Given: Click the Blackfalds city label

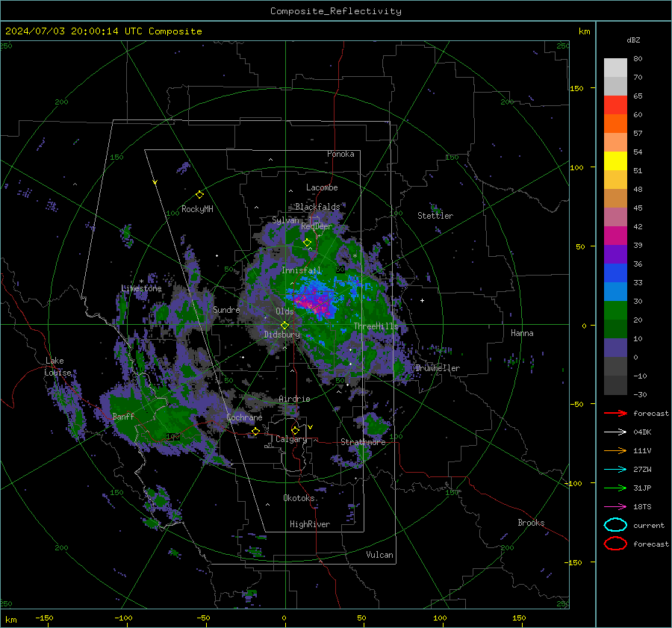Looking at the screenshot, I should (x=317, y=207).
